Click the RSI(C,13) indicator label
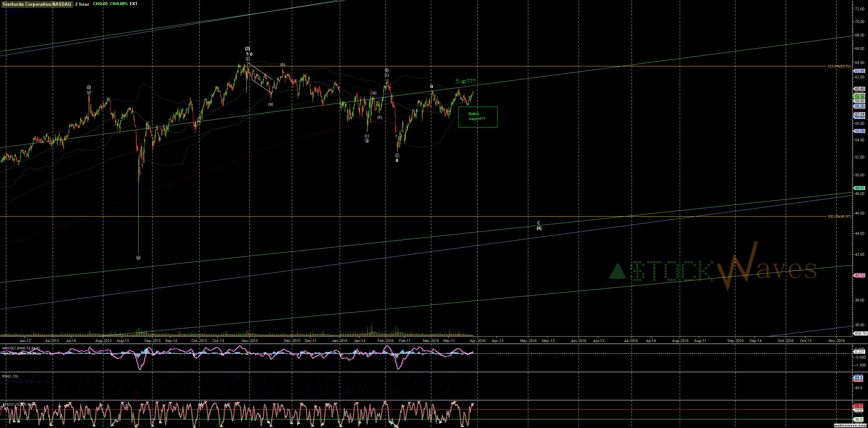The width and height of the screenshot is (868, 428). (10, 376)
